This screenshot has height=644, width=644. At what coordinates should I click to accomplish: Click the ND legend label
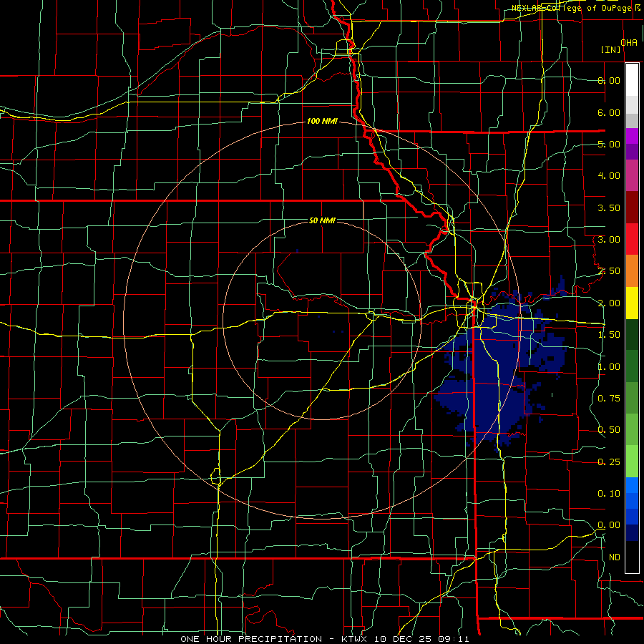(615, 557)
